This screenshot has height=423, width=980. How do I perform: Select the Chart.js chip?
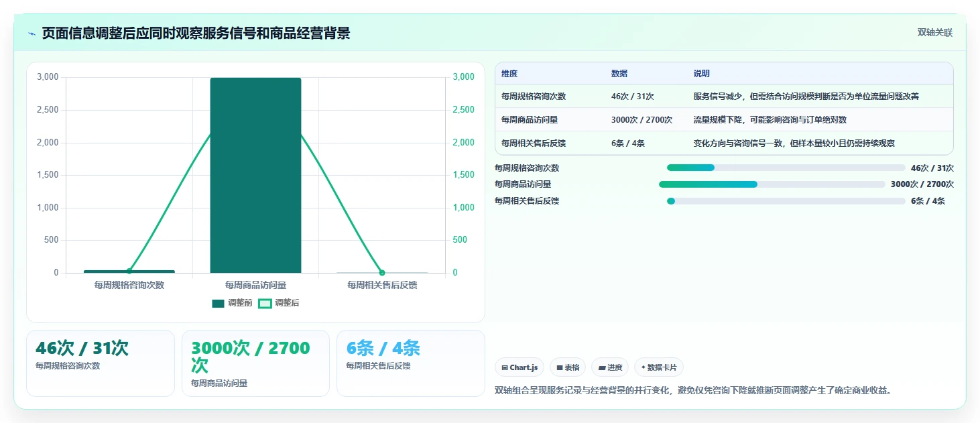coord(519,367)
